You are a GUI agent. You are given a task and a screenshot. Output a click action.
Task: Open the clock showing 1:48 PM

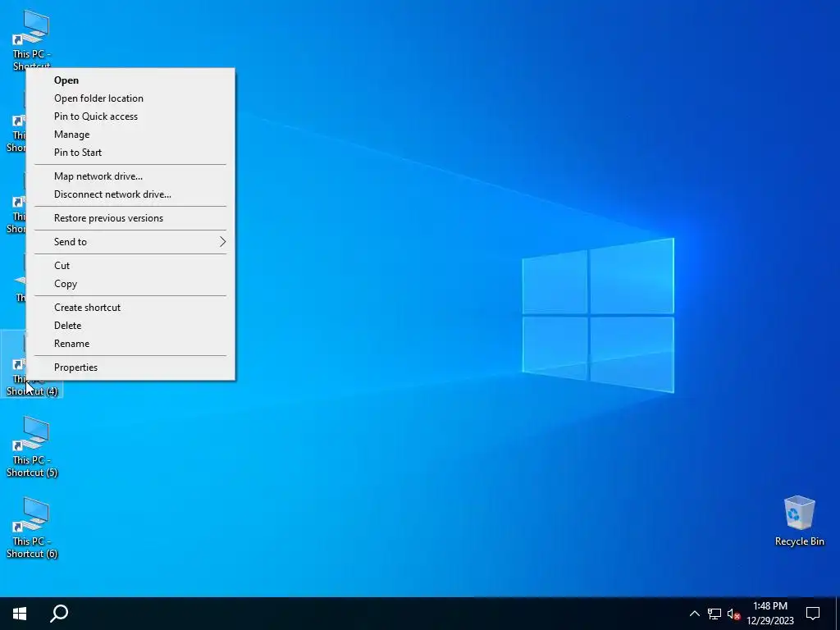click(770, 614)
